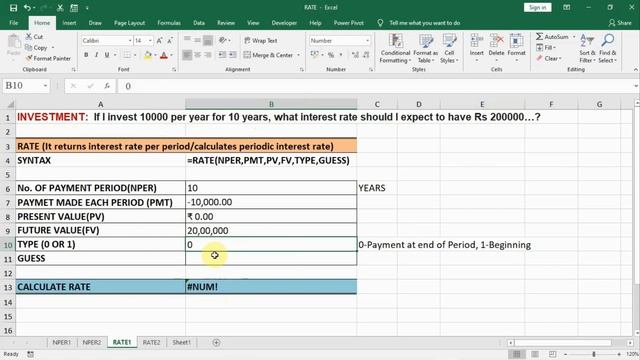This screenshot has width=640, height=360.
Task: Open the font size dropdown
Action: 150,40
